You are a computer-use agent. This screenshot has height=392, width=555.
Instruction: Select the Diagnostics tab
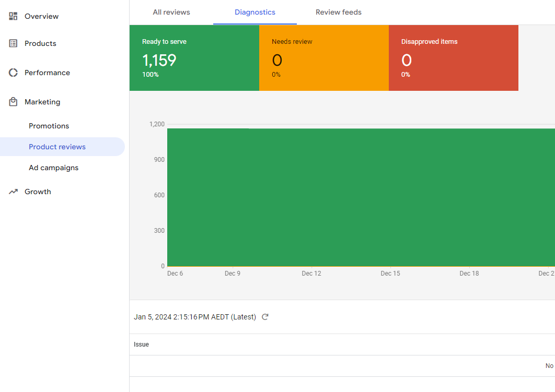click(x=255, y=13)
